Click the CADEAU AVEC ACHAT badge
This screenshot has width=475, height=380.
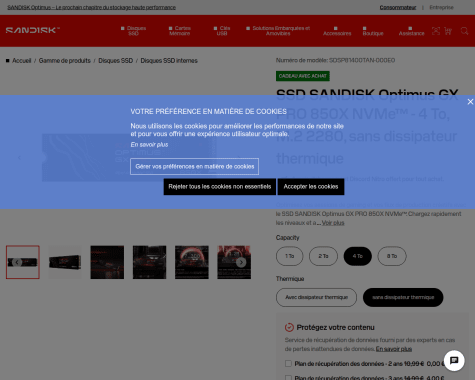[x=303, y=76]
